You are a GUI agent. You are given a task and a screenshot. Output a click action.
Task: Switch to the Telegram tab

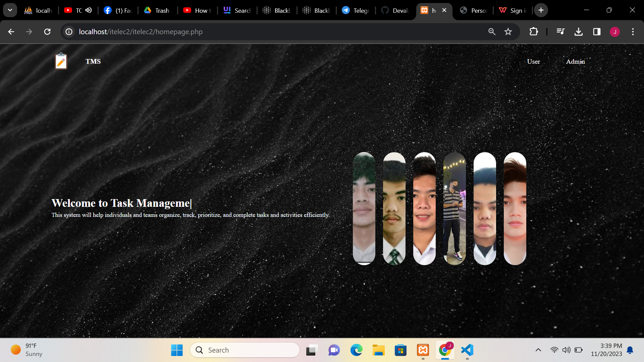coord(356,10)
